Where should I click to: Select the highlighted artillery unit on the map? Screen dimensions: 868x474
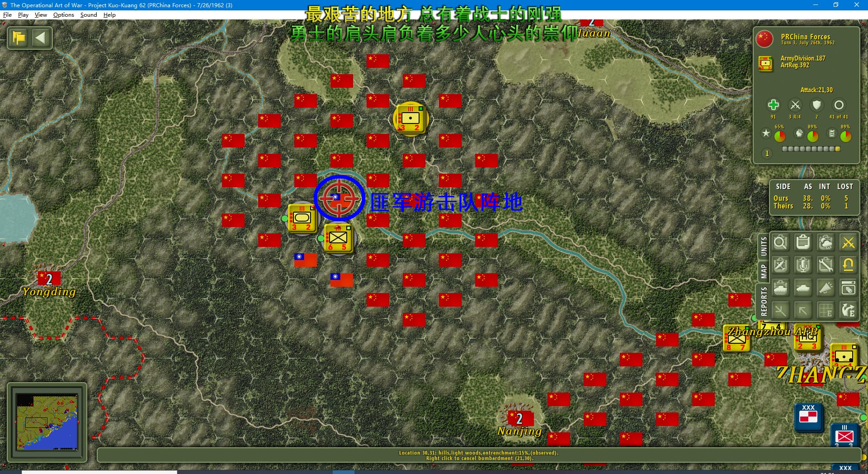410,119
